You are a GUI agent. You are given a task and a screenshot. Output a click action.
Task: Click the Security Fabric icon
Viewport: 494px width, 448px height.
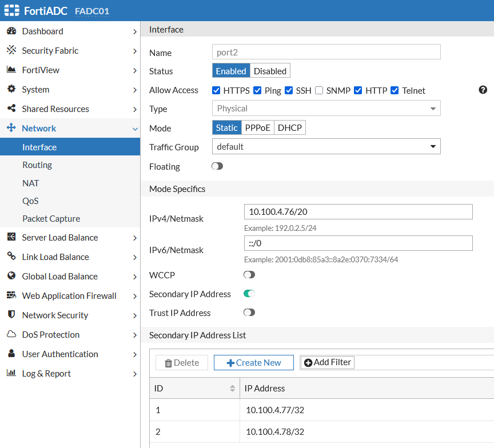coord(11,51)
